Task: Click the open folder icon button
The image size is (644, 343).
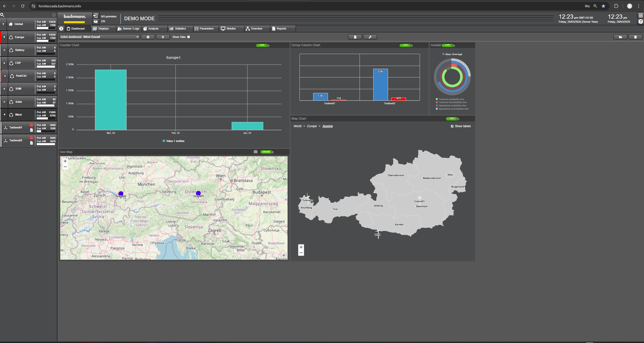Action: point(620,37)
